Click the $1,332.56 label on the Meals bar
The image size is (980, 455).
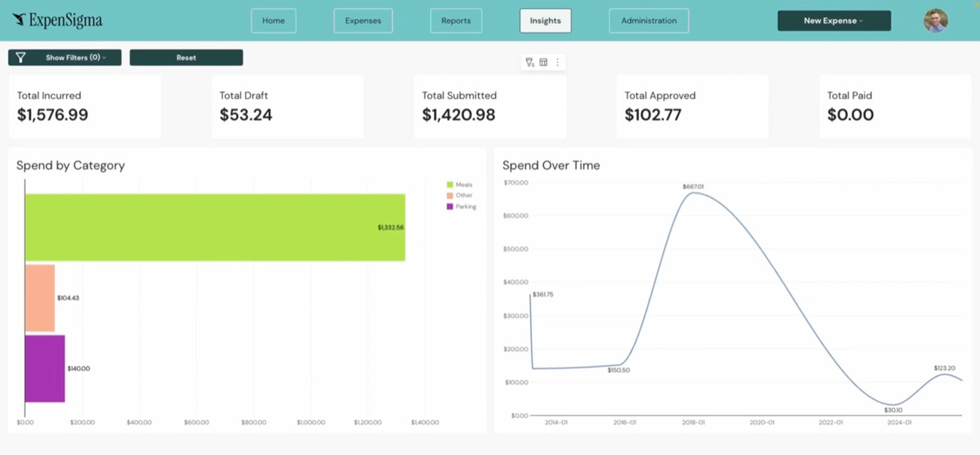[x=391, y=227]
